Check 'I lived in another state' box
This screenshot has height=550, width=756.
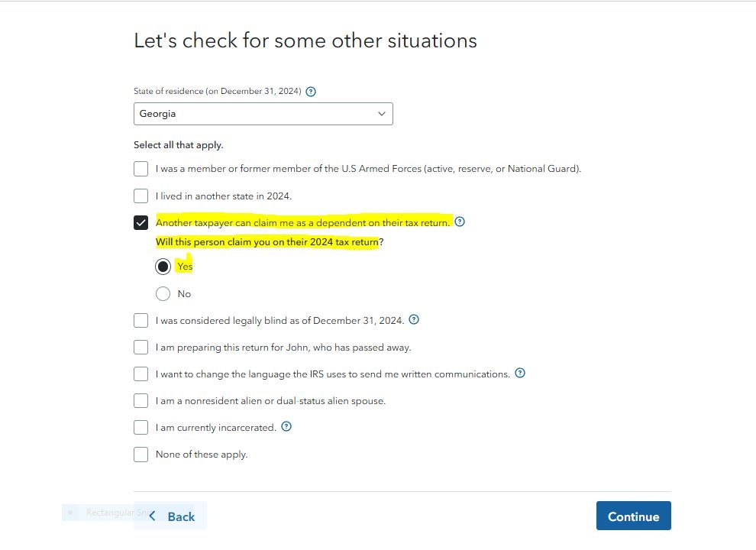tap(141, 196)
